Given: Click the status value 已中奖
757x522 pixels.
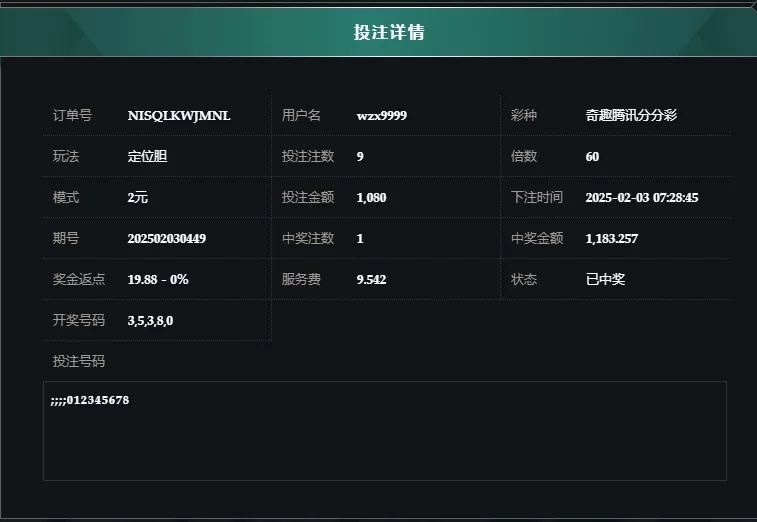Looking at the screenshot, I should [605, 279].
